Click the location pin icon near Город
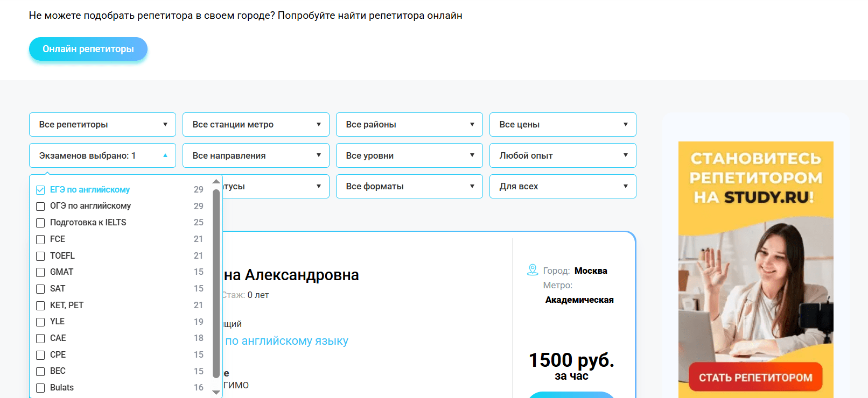 (532, 270)
